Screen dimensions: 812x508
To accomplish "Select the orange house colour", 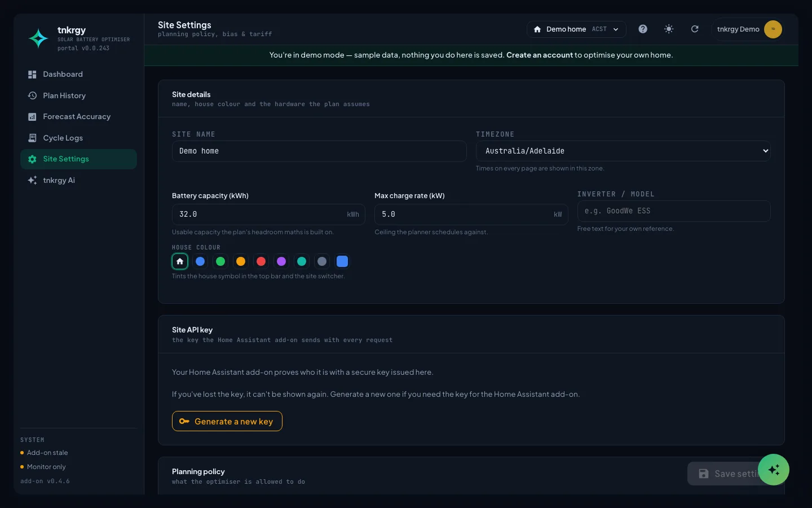I will point(241,261).
